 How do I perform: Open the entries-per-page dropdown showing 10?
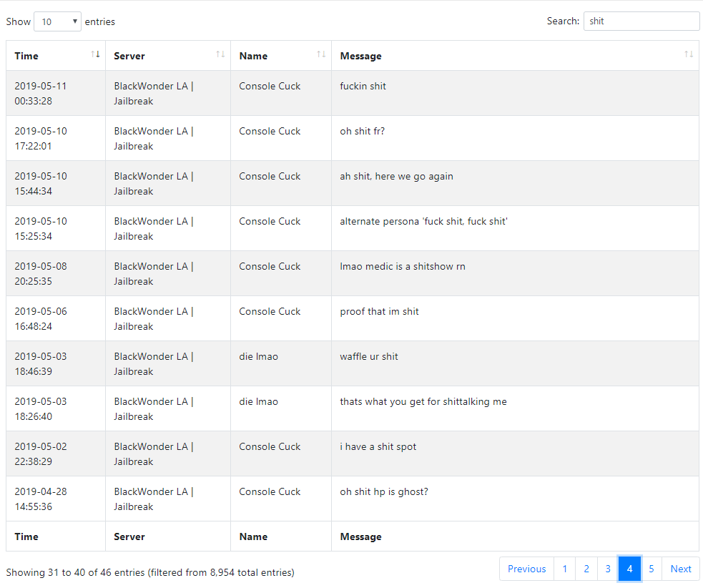point(57,21)
